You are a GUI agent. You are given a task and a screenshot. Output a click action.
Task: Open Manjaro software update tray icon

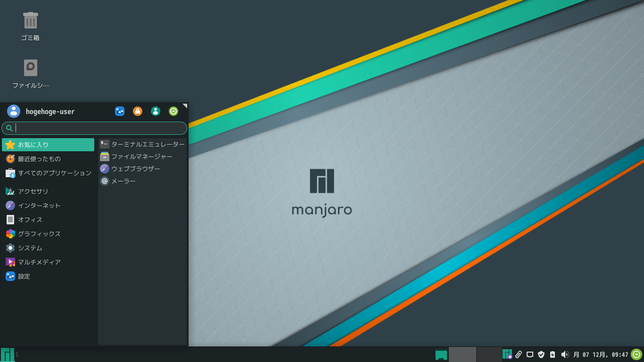pos(507,354)
